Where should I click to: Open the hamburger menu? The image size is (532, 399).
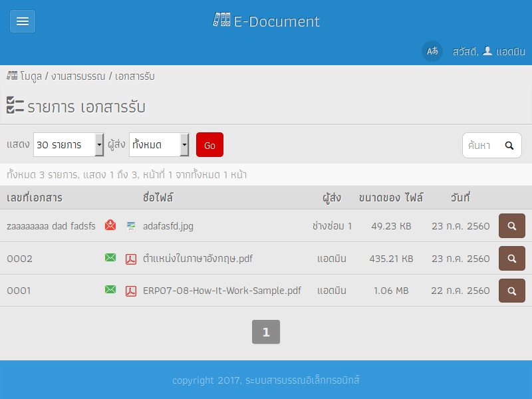[x=23, y=21]
